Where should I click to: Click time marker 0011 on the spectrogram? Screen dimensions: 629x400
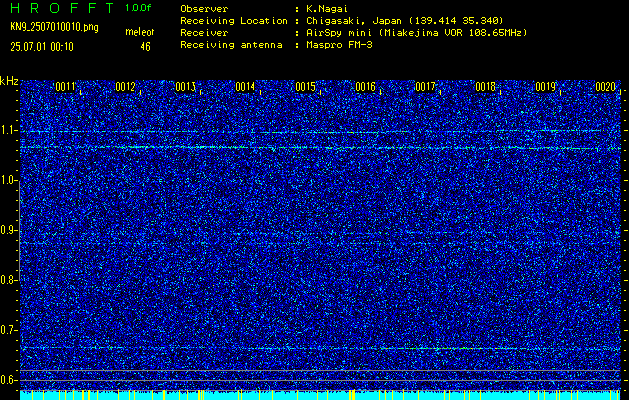(x=65, y=87)
